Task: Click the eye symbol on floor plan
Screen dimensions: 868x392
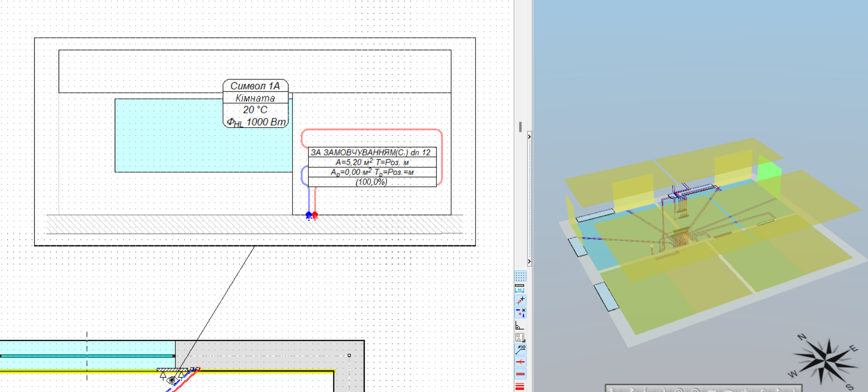Action: pyautogui.click(x=172, y=380)
